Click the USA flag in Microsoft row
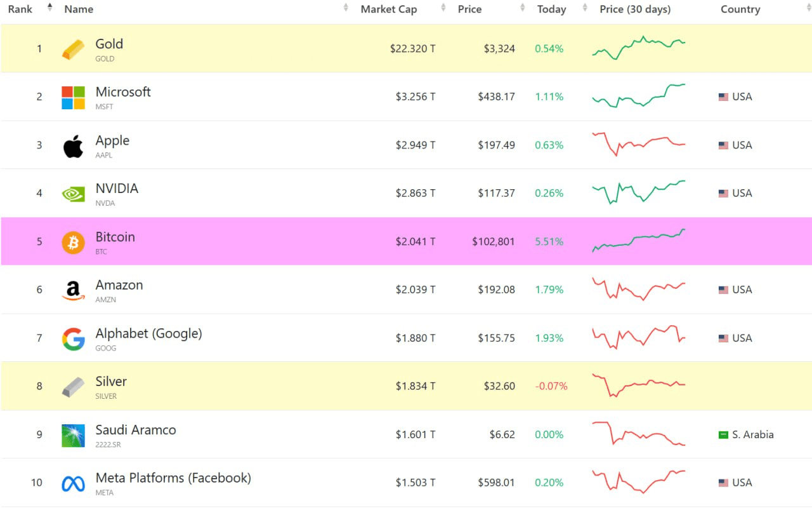Image resolution: width=812 pixels, height=508 pixels. click(x=723, y=97)
